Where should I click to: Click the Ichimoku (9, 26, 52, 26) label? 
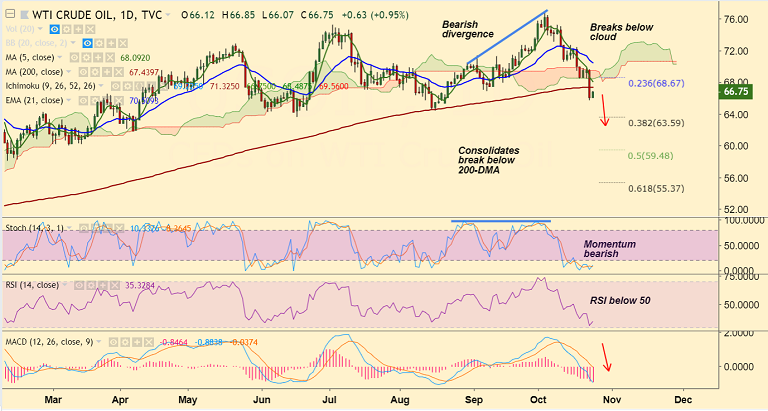tap(50, 86)
